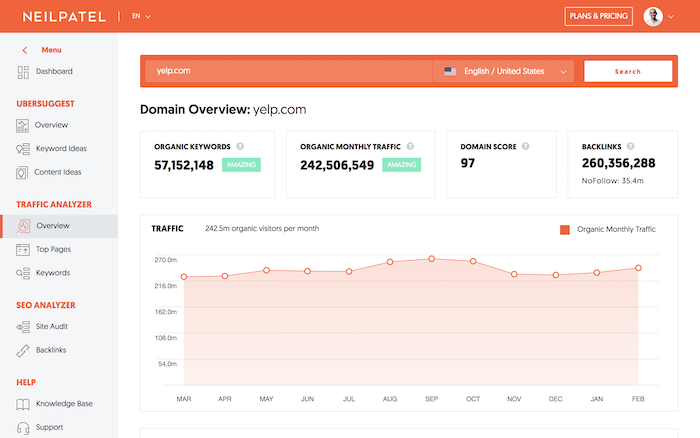Open Content Ideas page
This screenshot has height=438, width=700.
[x=58, y=172]
